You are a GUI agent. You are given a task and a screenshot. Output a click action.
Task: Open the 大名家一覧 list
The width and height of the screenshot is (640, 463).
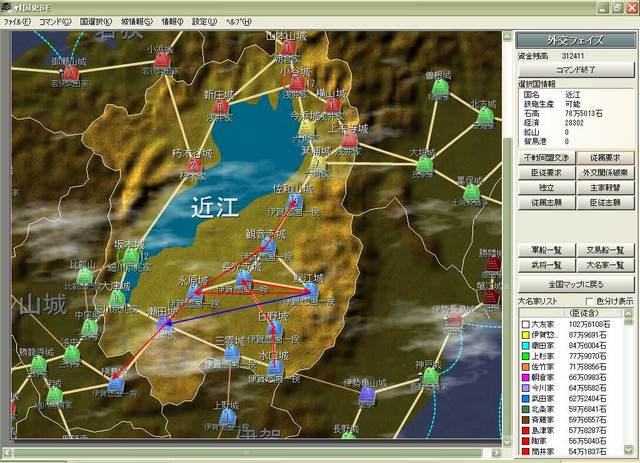[605, 265]
